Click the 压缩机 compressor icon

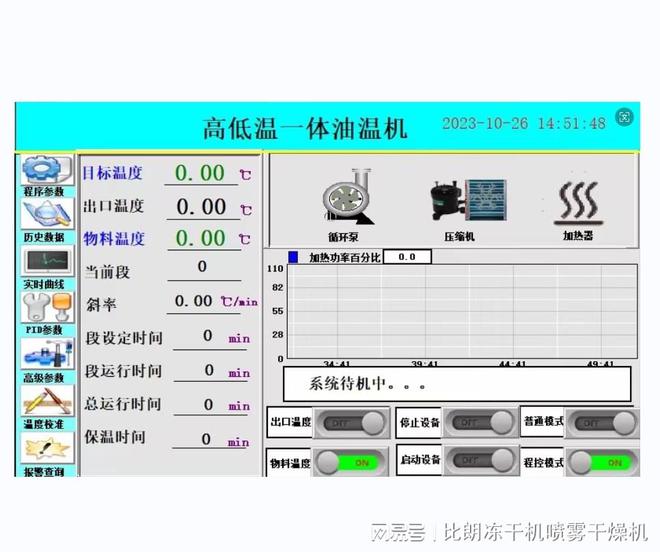[x=468, y=200]
